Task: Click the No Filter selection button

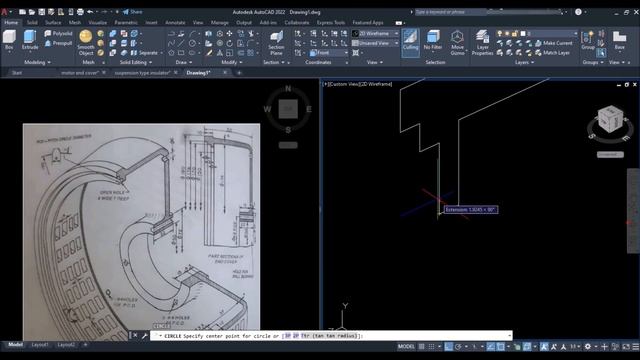Action: click(x=433, y=40)
